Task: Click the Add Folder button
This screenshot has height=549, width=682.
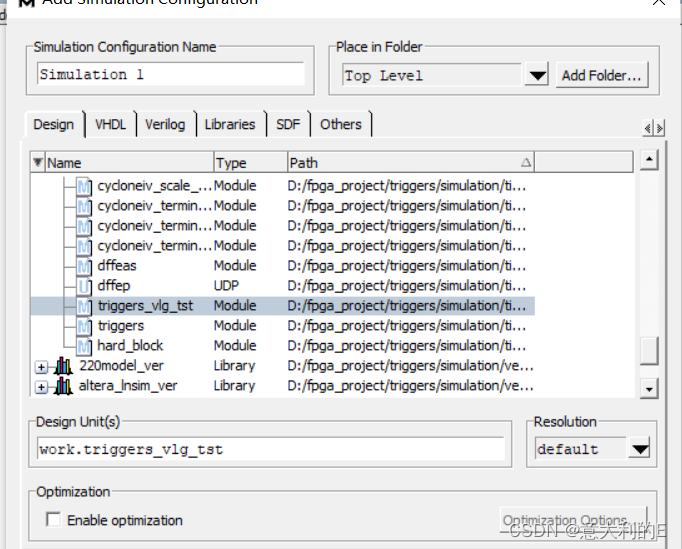Action: [x=602, y=75]
